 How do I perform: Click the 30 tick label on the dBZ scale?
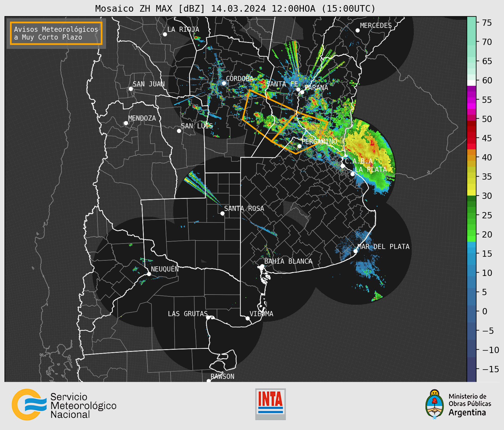pos(487,196)
